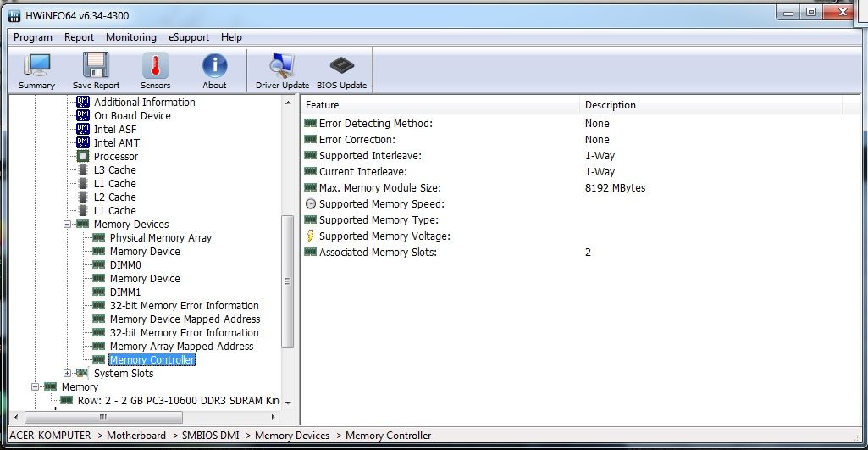Select Memory Device Mapped Address
The width and height of the screenshot is (868, 450).
pos(185,319)
